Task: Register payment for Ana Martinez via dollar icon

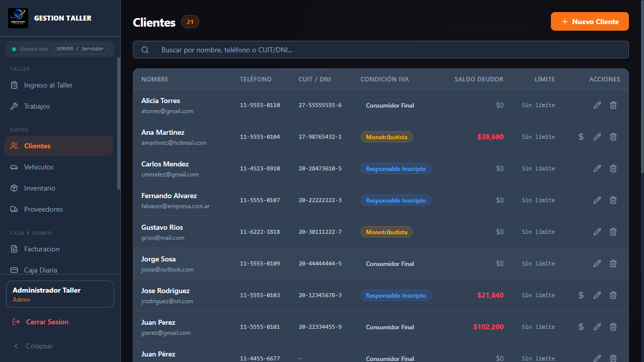Action: pyautogui.click(x=581, y=137)
